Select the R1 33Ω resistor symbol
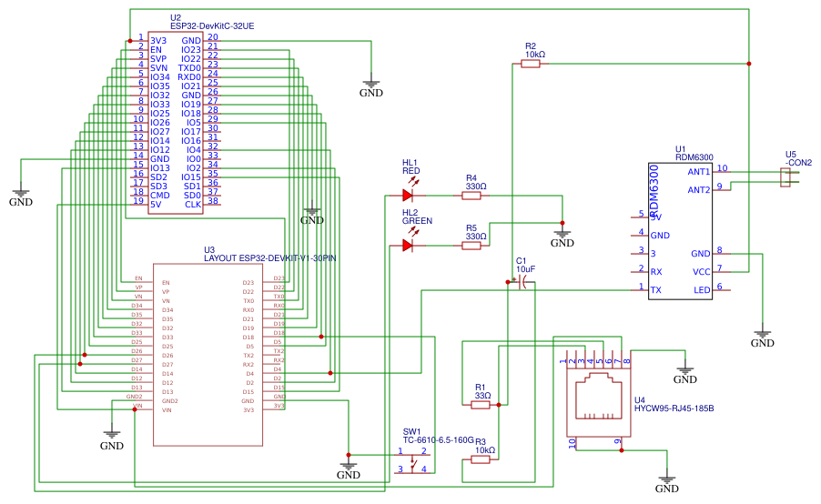821x504 pixels. click(481, 405)
